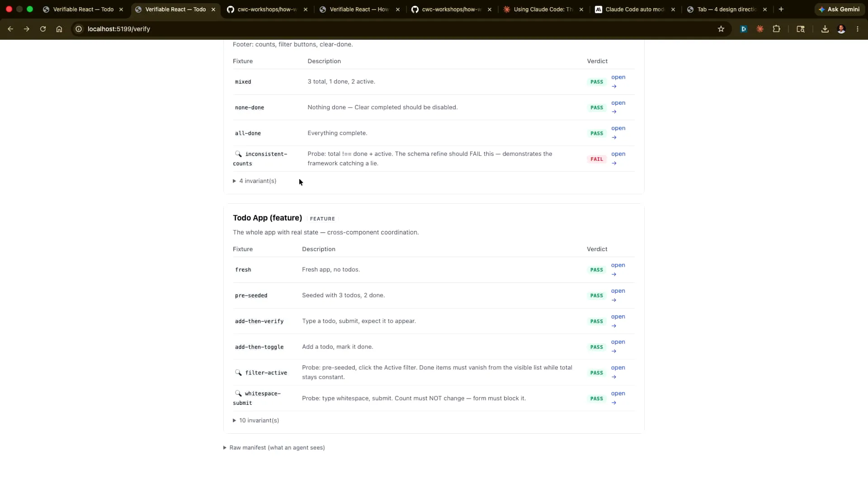Screen dimensions: 868x488
Task: Switch to first cwc-workshops GitHub tab
Action: (267, 9)
